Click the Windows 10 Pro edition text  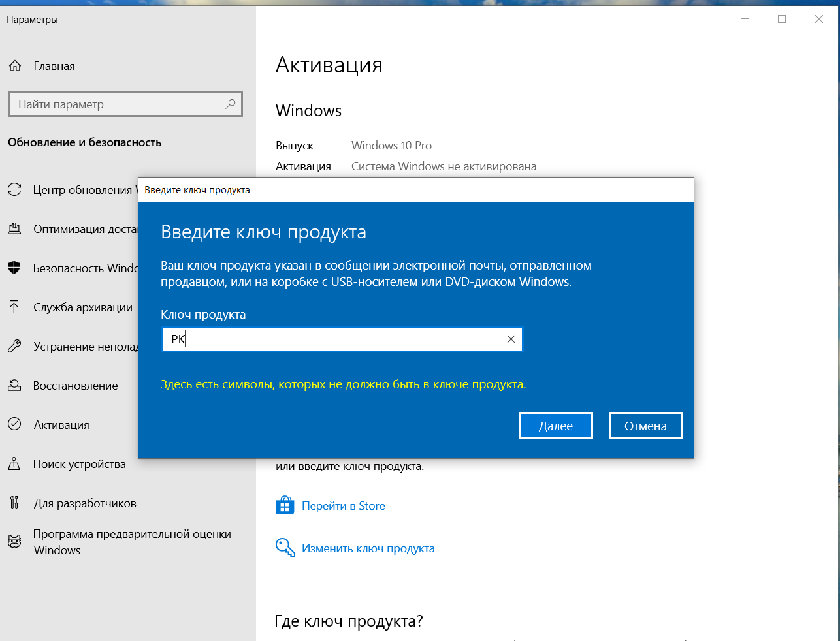(x=392, y=146)
